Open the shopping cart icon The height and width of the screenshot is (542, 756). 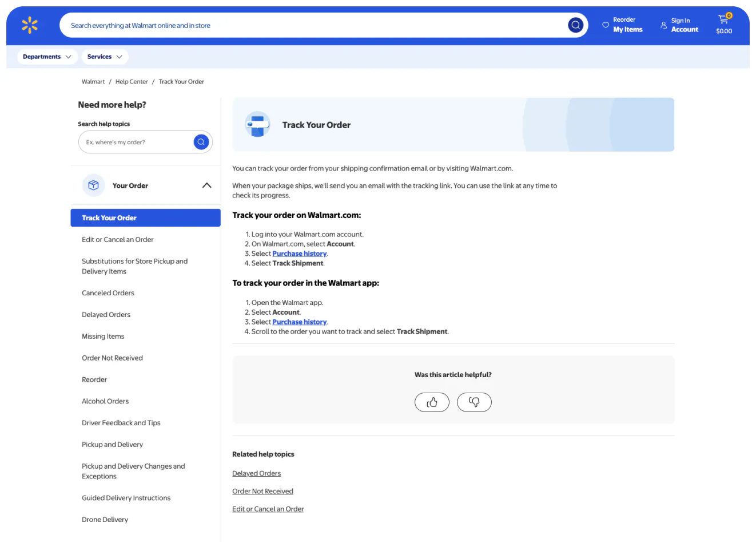pyautogui.click(x=723, y=19)
